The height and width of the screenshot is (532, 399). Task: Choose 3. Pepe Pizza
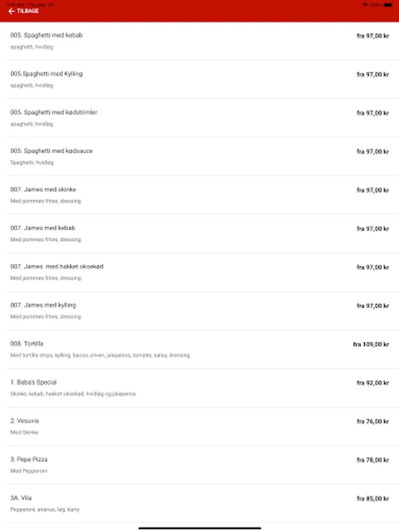tap(29, 459)
